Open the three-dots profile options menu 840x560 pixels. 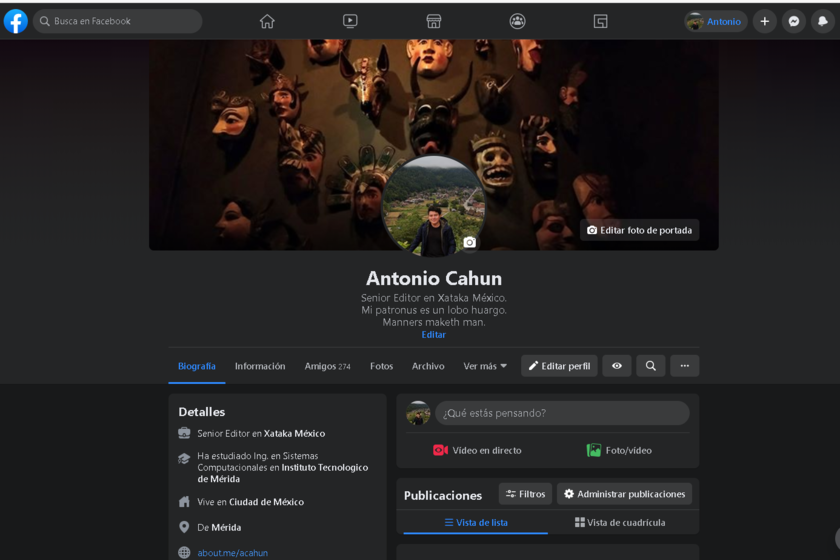point(685,366)
